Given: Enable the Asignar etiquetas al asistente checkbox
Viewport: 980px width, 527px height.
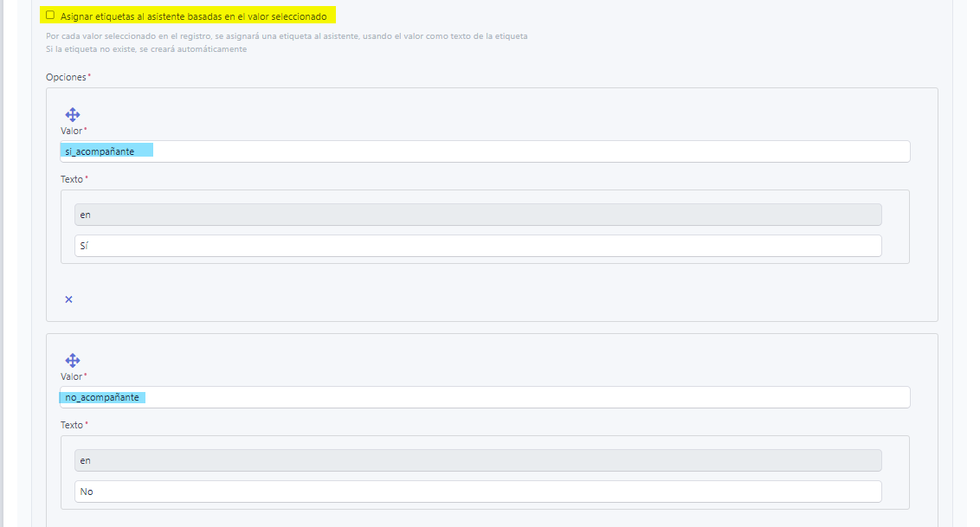Looking at the screenshot, I should (50, 15).
